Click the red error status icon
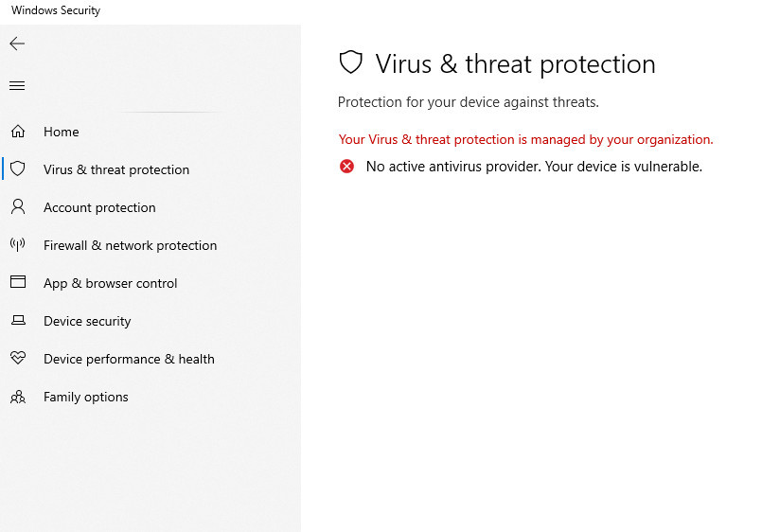The width and height of the screenshot is (762, 532). pyautogui.click(x=347, y=167)
